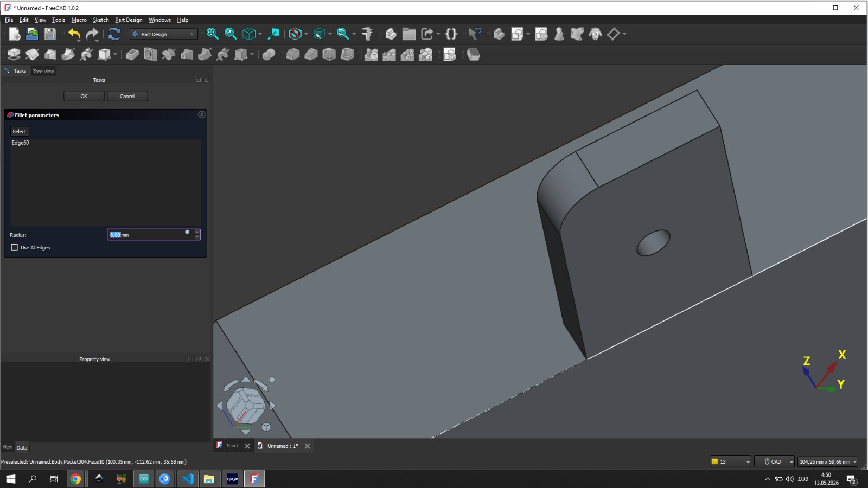Select the Fillet tool in toolbar
The height and width of the screenshot is (488, 868).
tap(292, 54)
